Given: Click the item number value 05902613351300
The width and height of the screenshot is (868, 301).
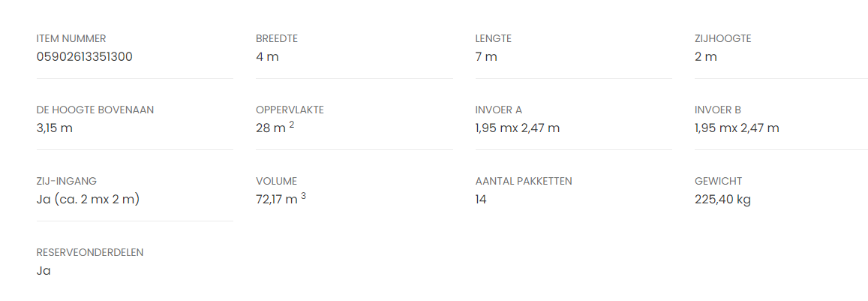Looking at the screenshot, I should (85, 57).
